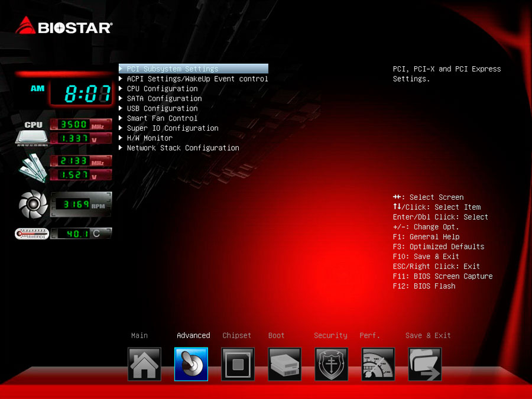
Task: Open Smart Fan Control submenu
Action: pyautogui.click(x=158, y=118)
